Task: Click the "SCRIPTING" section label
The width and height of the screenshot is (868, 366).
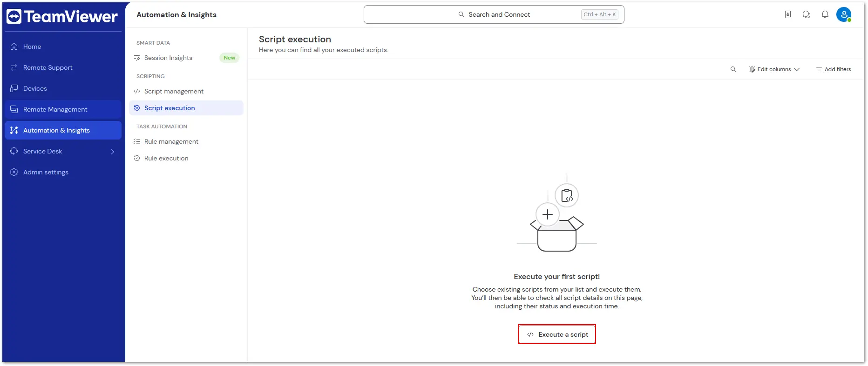Action: tap(150, 76)
